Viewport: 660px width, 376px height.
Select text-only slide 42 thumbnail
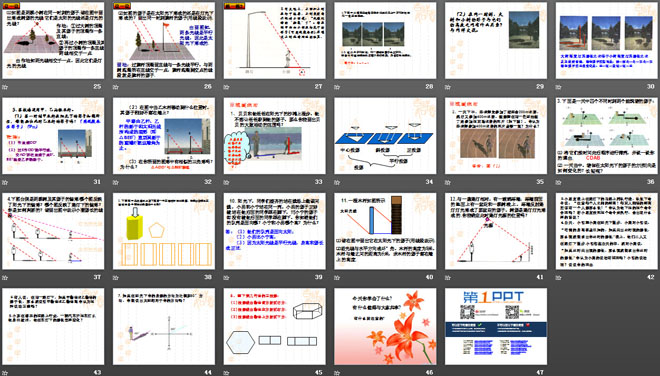(x=607, y=231)
